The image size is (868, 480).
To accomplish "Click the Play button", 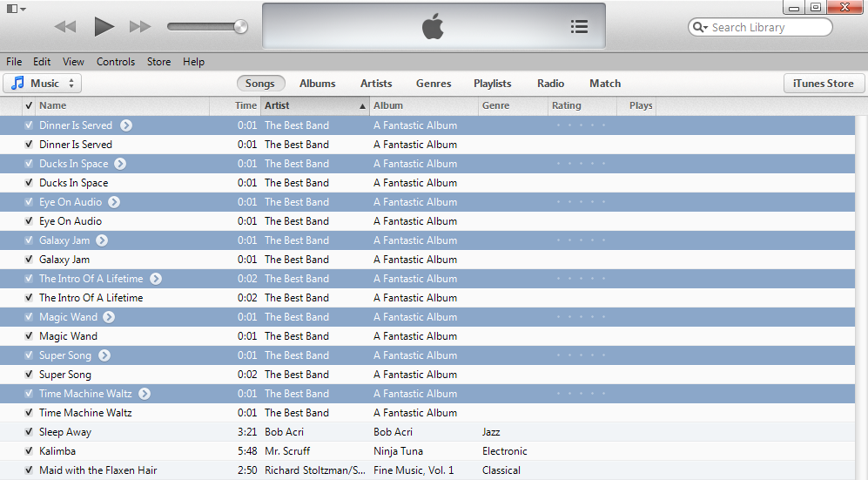I will [104, 27].
